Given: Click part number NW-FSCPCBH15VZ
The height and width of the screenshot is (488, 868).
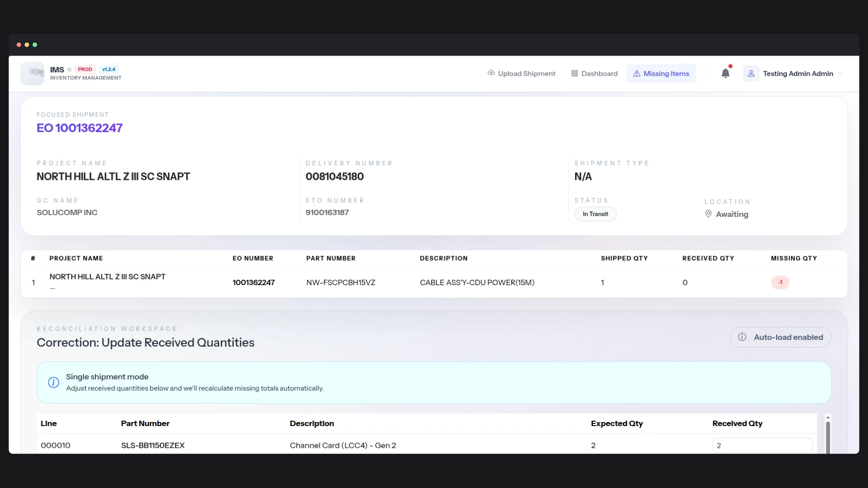Looking at the screenshot, I should pos(340,282).
